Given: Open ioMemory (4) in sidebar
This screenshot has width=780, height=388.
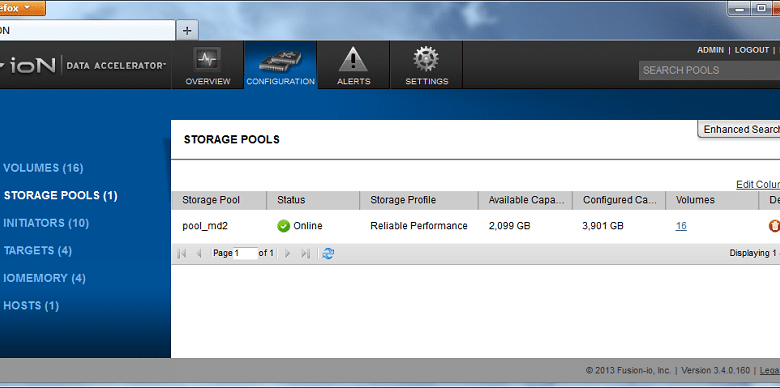Looking at the screenshot, I should tap(45, 278).
